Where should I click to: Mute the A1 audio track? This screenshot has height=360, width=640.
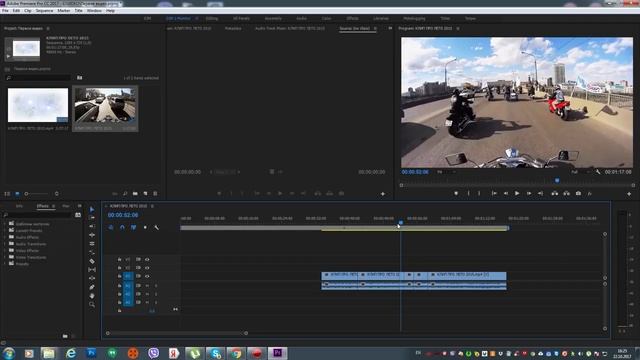tap(147, 286)
